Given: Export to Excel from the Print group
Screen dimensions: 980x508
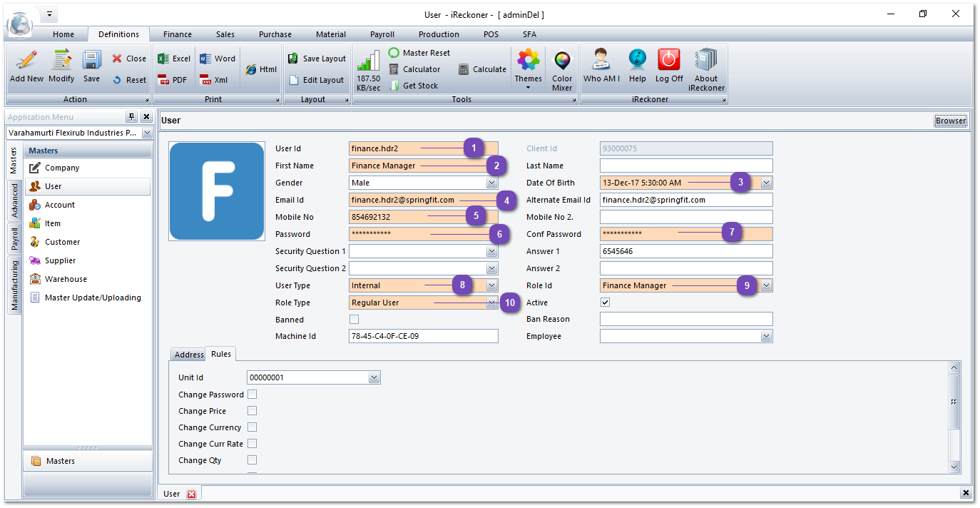Looking at the screenshot, I should [174, 59].
